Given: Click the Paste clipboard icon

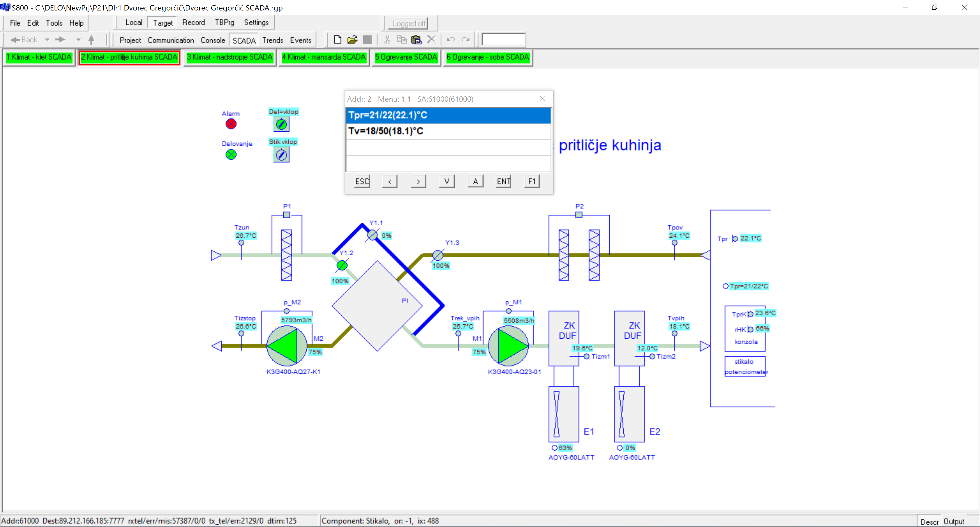Looking at the screenshot, I should (416, 40).
